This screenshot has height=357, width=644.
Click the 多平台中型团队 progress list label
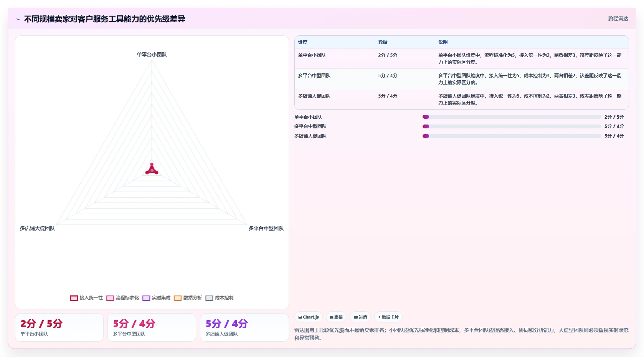click(x=310, y=126)
